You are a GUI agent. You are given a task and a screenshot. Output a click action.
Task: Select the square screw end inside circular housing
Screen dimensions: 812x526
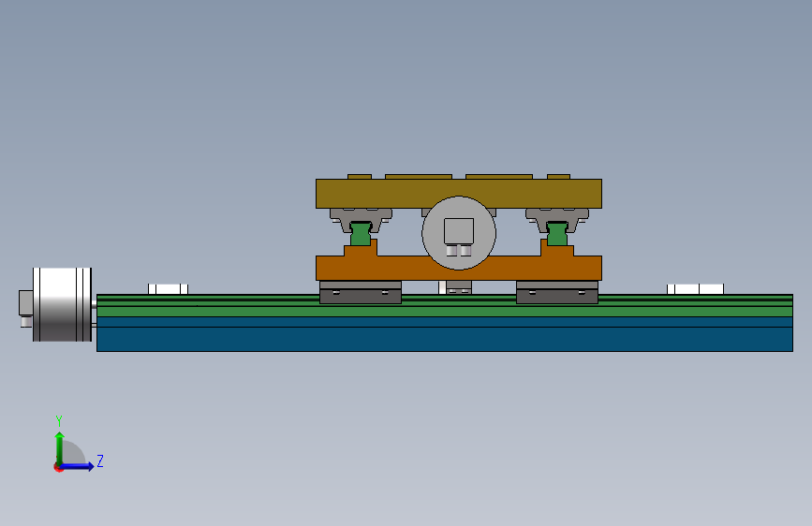pyautogui.click(x=459, y=231)
